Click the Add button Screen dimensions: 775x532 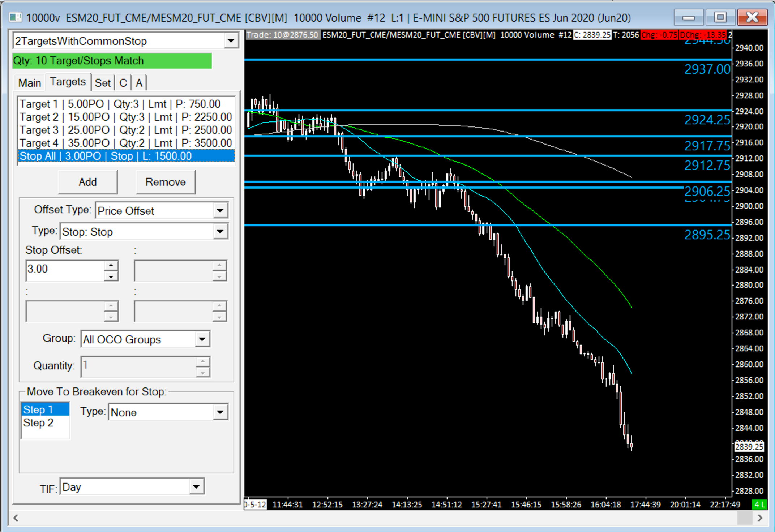click(87, 182)
